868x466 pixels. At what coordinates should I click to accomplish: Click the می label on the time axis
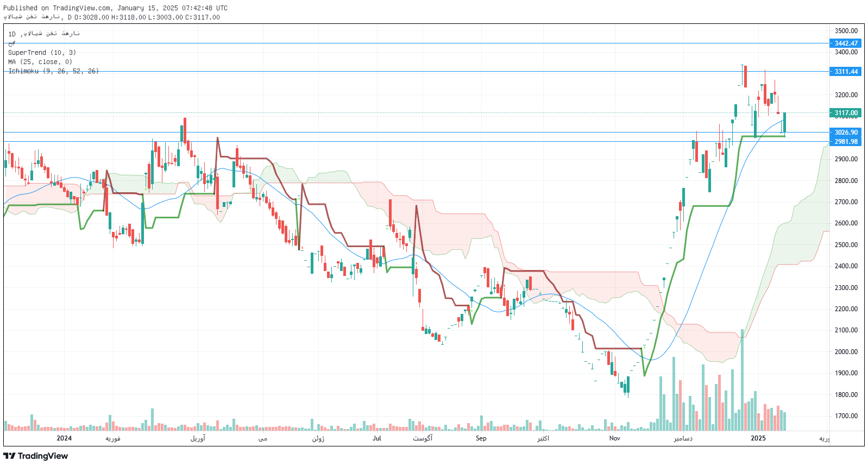(263, 438)
